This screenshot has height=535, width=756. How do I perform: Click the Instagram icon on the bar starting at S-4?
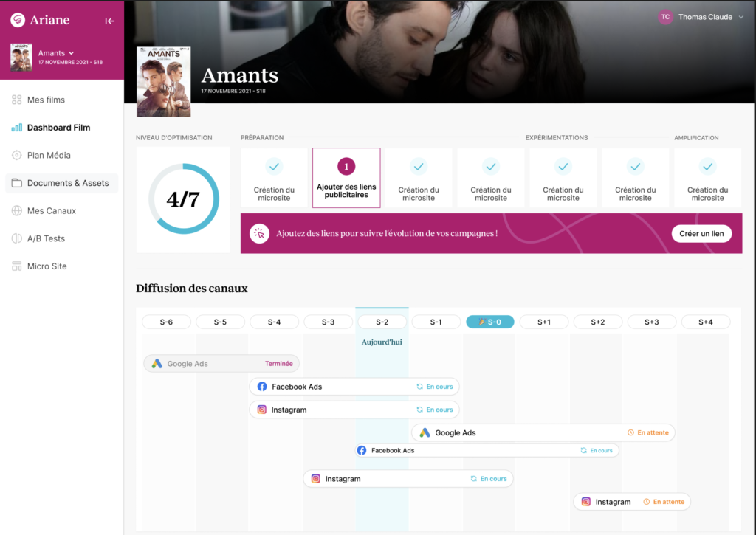262,410
